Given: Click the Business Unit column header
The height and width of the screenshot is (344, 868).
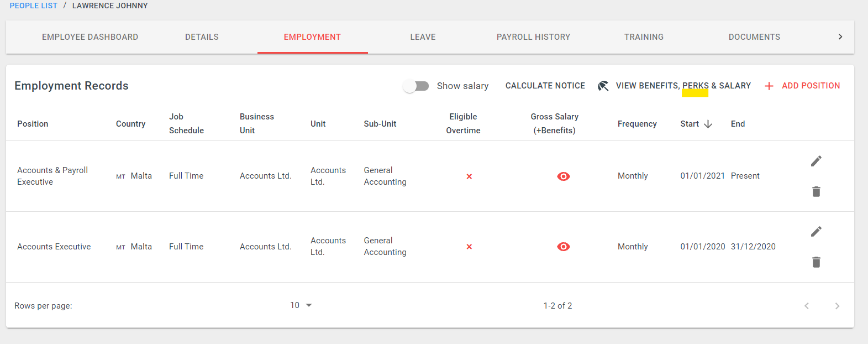Looking at the screenshot, I should coord(257,123).
